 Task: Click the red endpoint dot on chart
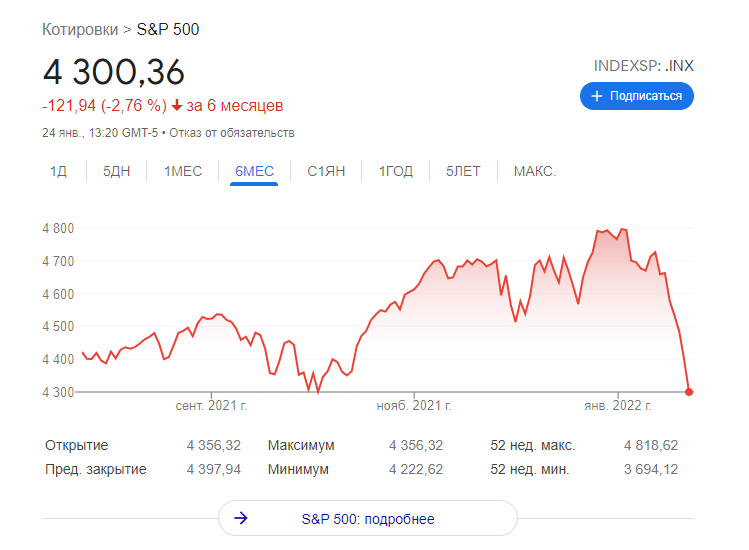(x=689, y=392)
